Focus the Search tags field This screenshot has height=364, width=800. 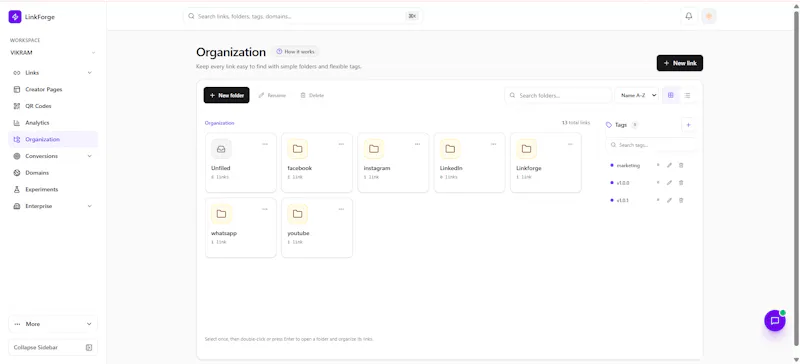(x=651, y=145)
